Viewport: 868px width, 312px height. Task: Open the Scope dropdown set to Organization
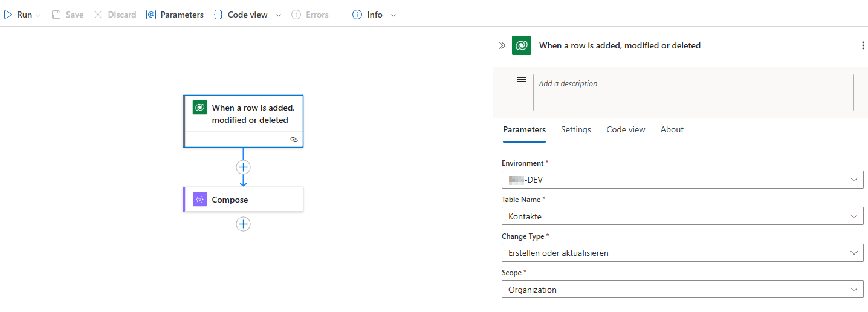682,290
